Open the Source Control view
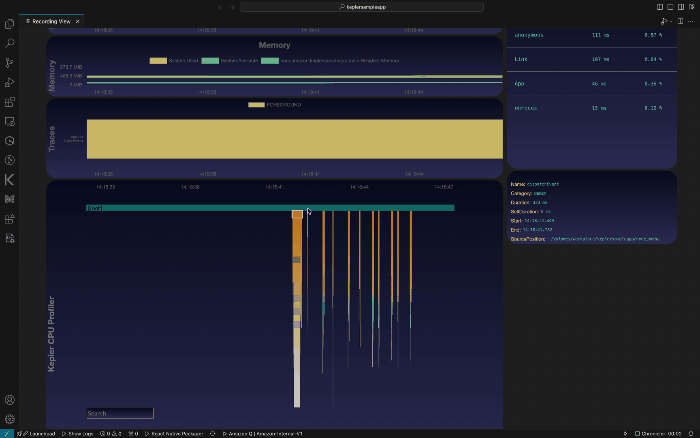Image resolution: width=700 pixels, height=438 pixels. click(10, 62)
